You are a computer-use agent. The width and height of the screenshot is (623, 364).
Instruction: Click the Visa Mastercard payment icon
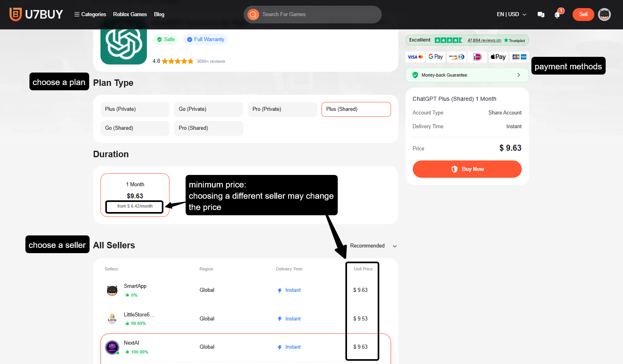(415, 57)
